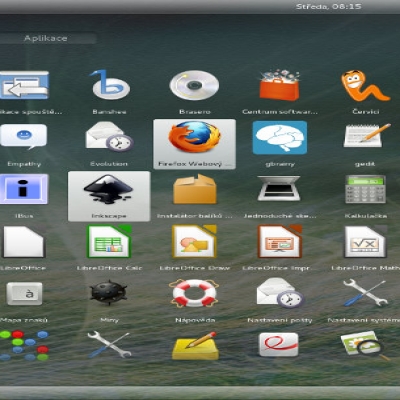Start the Miny minesweeper game

[109, 293]
